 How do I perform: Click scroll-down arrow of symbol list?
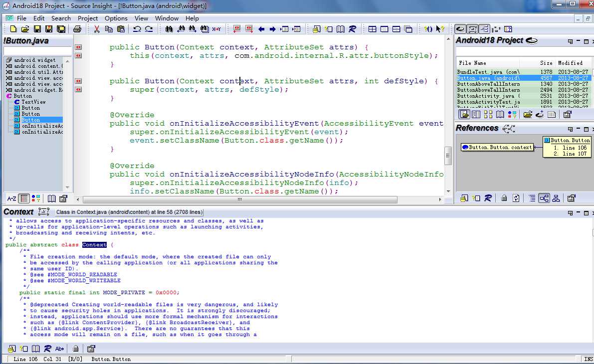(67, 187)
